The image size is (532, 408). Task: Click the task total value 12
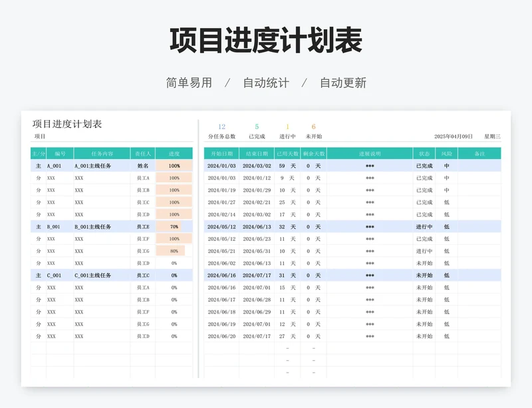click(x=221, y=126)
